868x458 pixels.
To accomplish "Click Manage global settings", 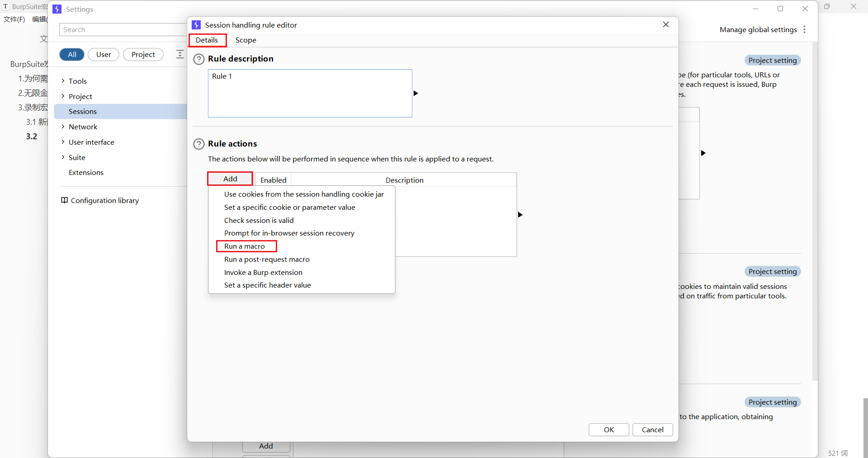I will (758, 30).
